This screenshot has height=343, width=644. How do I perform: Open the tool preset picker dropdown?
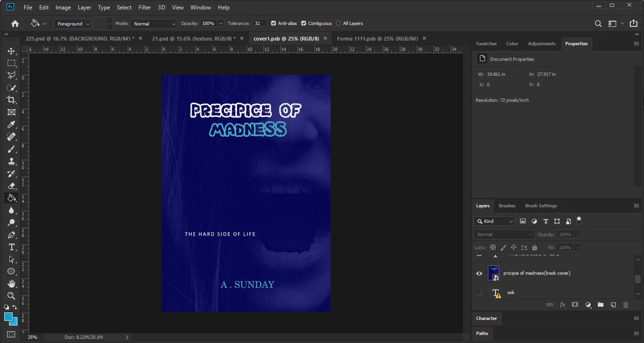point(44,24)
